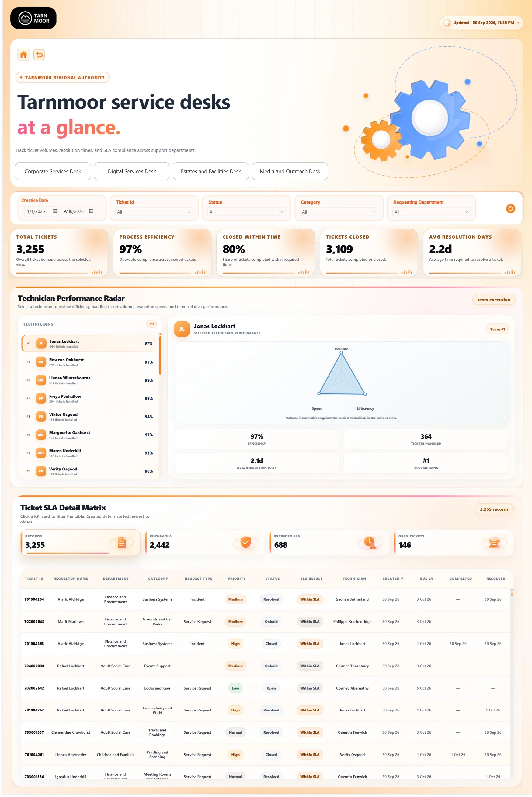Click the LW avatar for Linnea Winterbourne
The height and width of the screenshot is (797, 532).
(x=41, y=380)
